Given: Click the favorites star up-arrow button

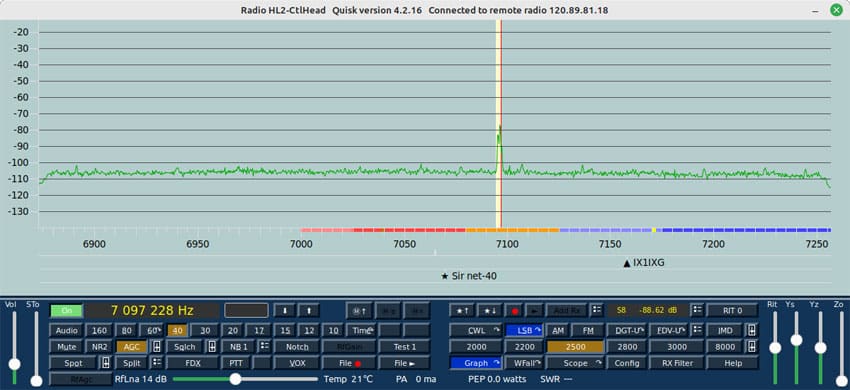Looking at the screenshot, I should click(x=462, y=311).
